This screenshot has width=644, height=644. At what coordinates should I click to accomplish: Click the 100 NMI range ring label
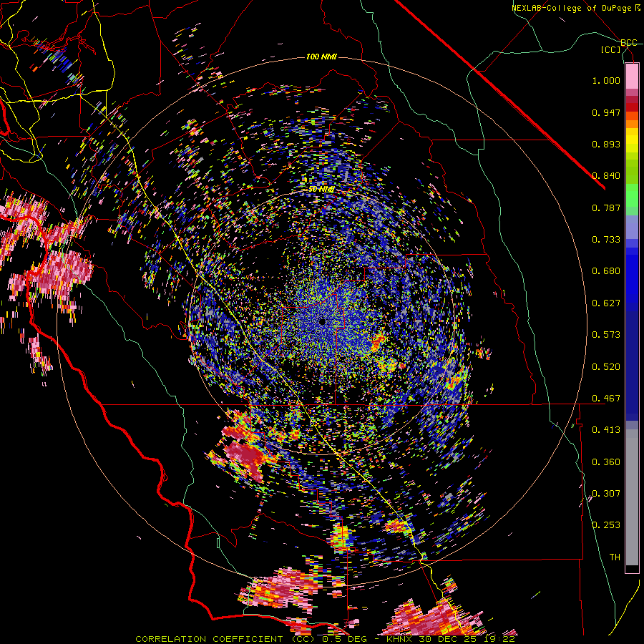pyautogui.click(x=321, y=57)
